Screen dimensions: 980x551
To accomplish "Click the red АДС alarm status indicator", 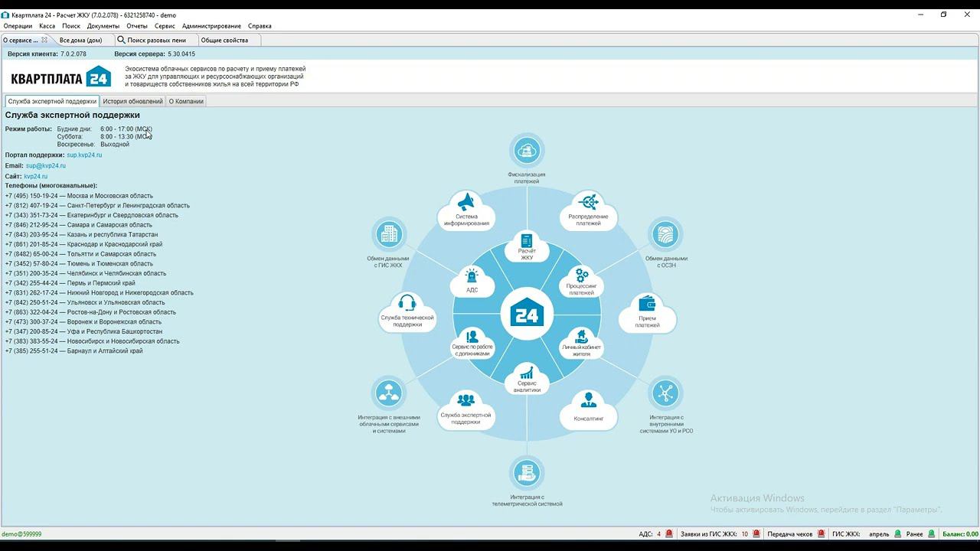I will (669, 534).
